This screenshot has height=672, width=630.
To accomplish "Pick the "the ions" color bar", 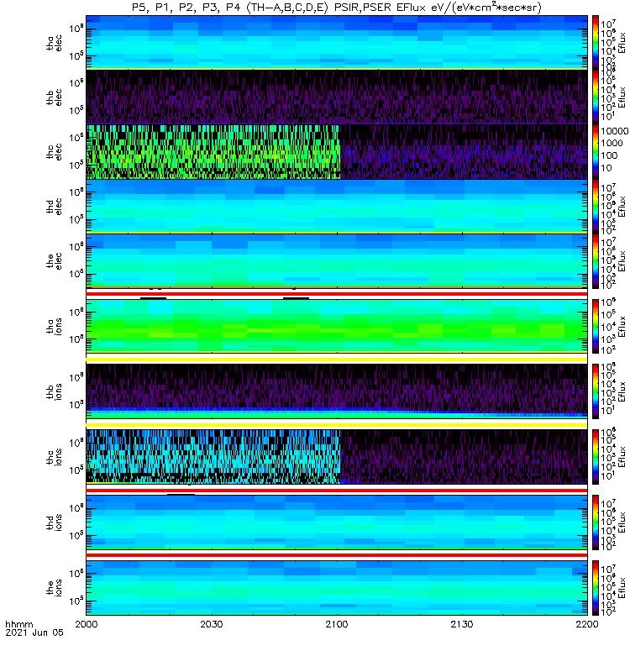I will pyautogui.click(x=596, y=587).
